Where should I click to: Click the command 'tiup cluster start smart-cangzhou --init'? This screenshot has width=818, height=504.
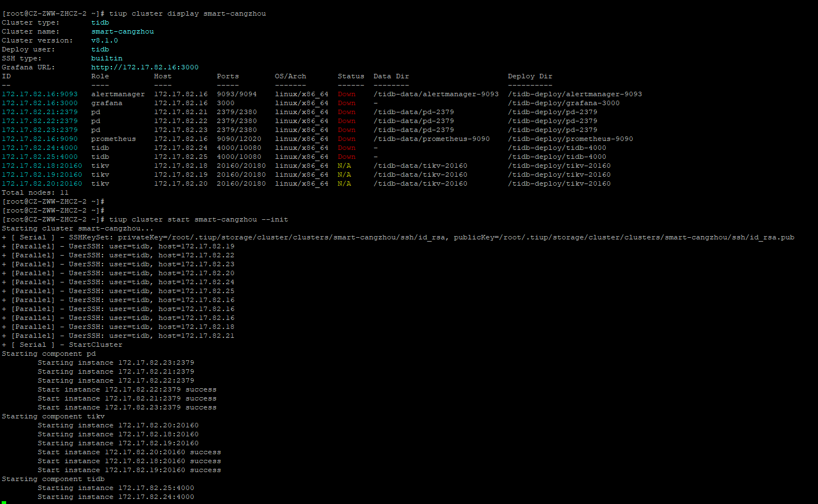coord(199,219)
